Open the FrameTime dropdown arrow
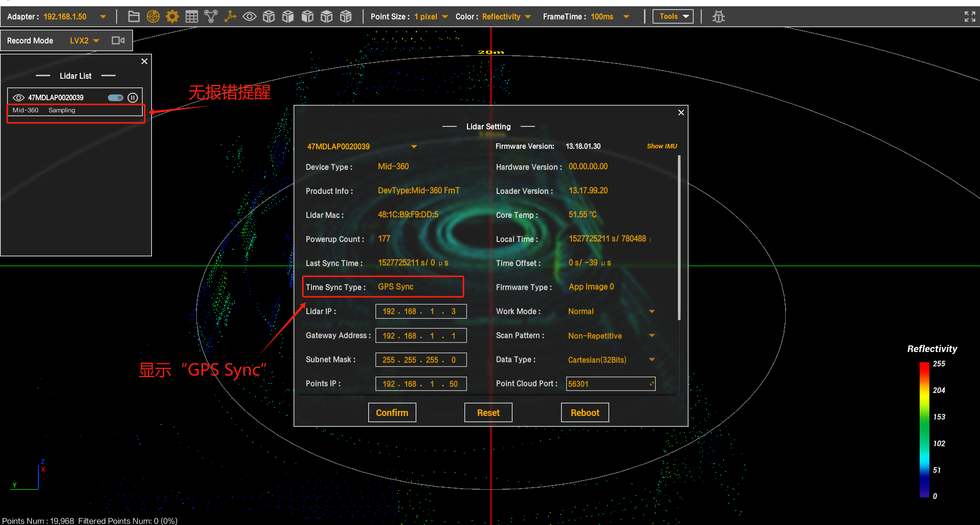The image size is (980, 525). point(626,16)
